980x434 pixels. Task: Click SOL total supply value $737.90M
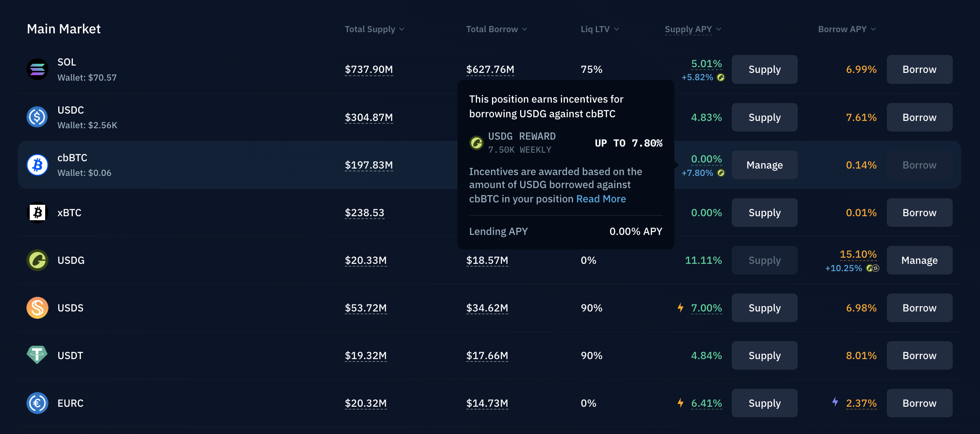(369, 70)
